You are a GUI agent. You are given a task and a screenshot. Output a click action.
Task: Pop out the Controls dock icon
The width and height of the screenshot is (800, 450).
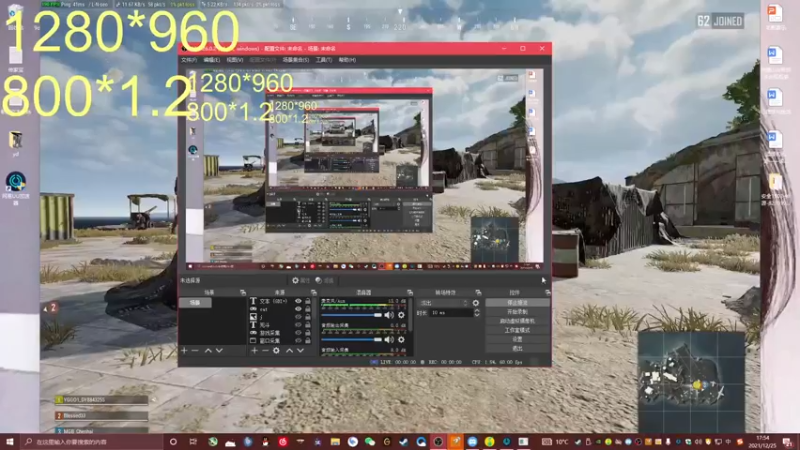click(x=547, y=292)
